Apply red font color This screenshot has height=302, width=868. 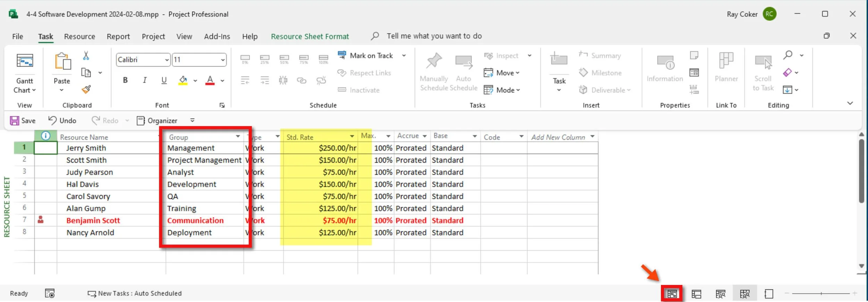pyautogui.click(x=210, y=80)
